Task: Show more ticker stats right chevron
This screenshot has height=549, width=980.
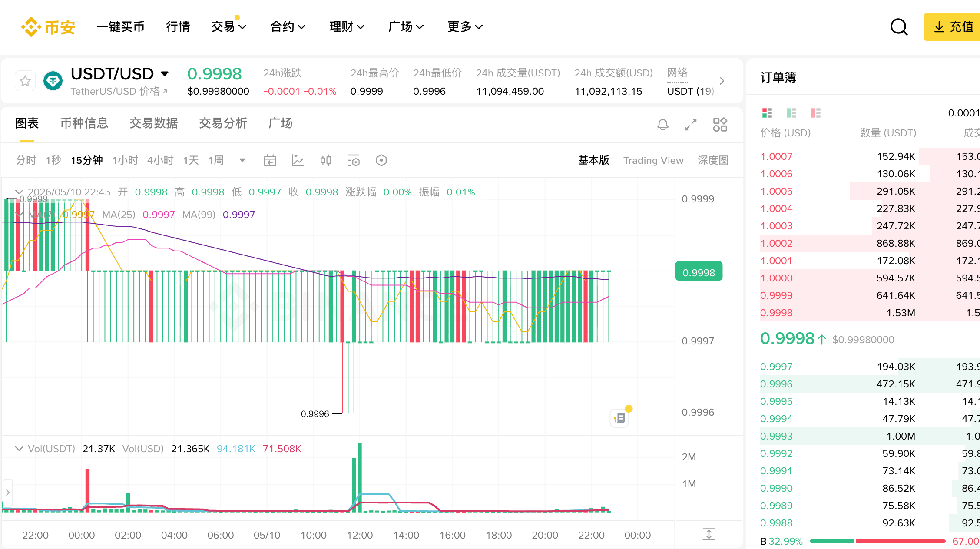Action: 722,81
